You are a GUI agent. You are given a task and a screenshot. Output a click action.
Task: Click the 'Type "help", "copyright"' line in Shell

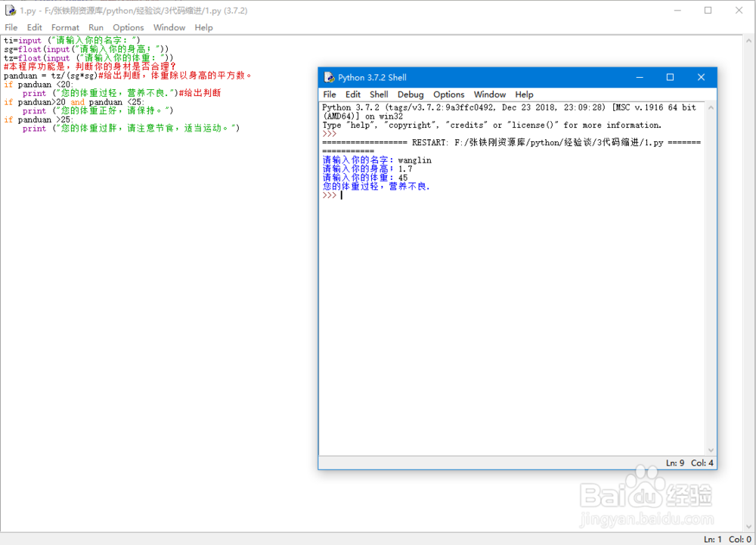coord(492,125)
